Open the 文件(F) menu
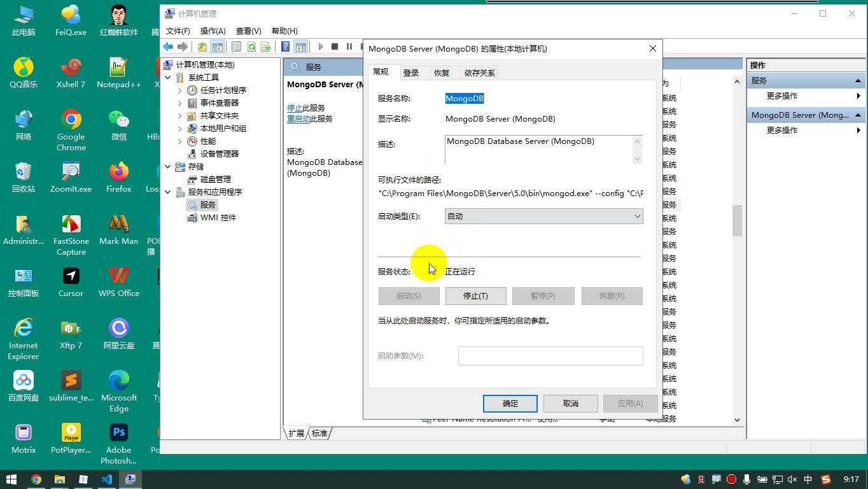Viewport: 868px width, 489px height. (178, 31)
